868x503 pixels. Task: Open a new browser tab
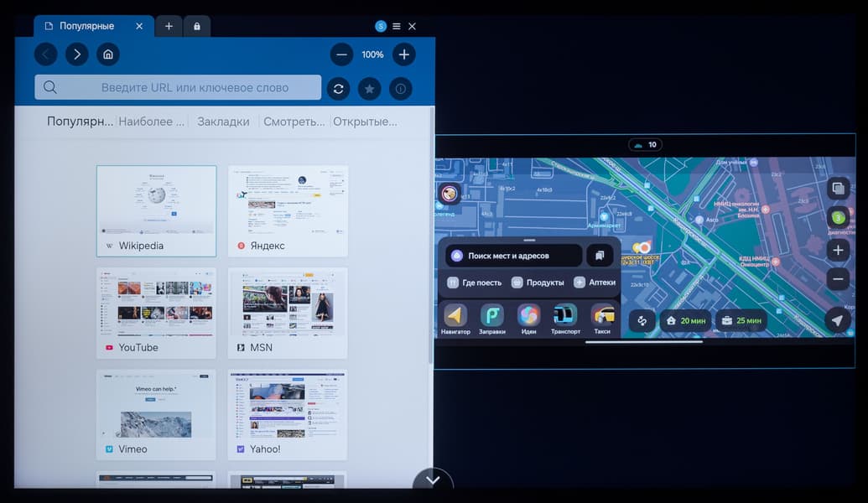[x=169, y=26]
